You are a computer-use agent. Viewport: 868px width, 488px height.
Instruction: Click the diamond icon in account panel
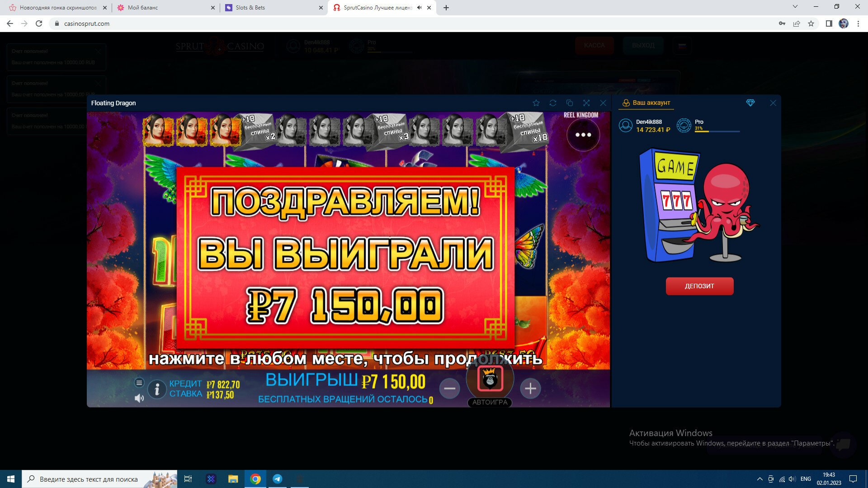click(750, 103)
